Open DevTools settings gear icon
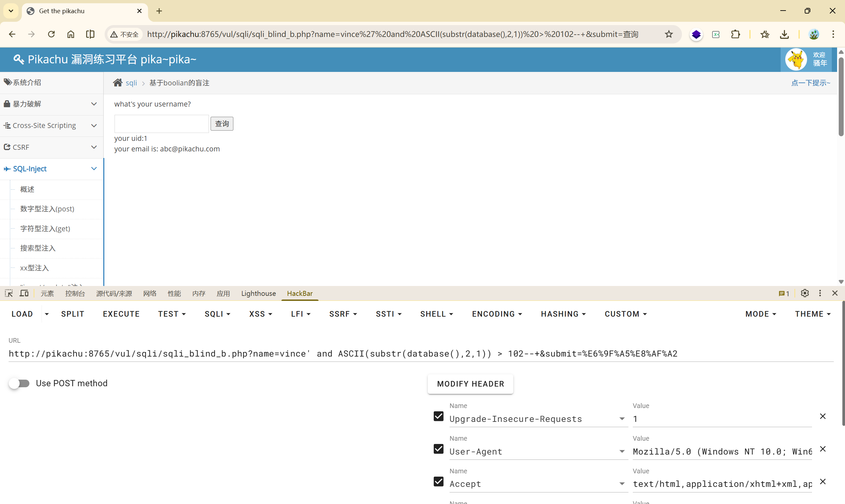Screen dimensions: 845x504 point(805,293)
